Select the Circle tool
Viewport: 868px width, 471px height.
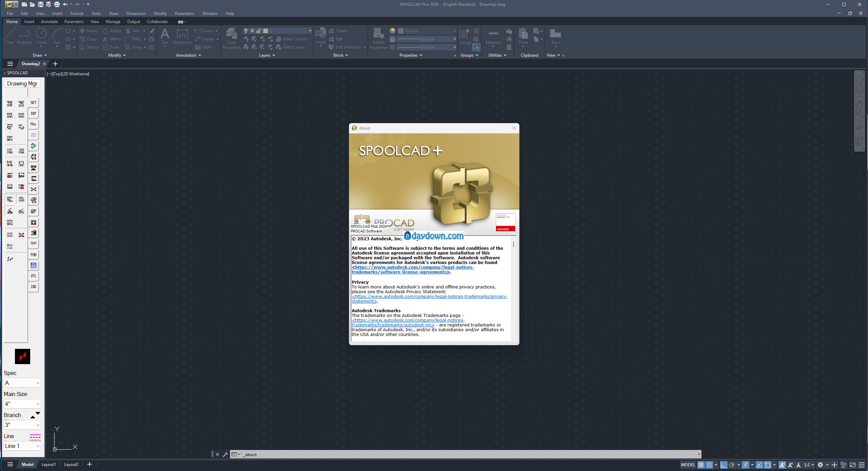pos(41,36)
